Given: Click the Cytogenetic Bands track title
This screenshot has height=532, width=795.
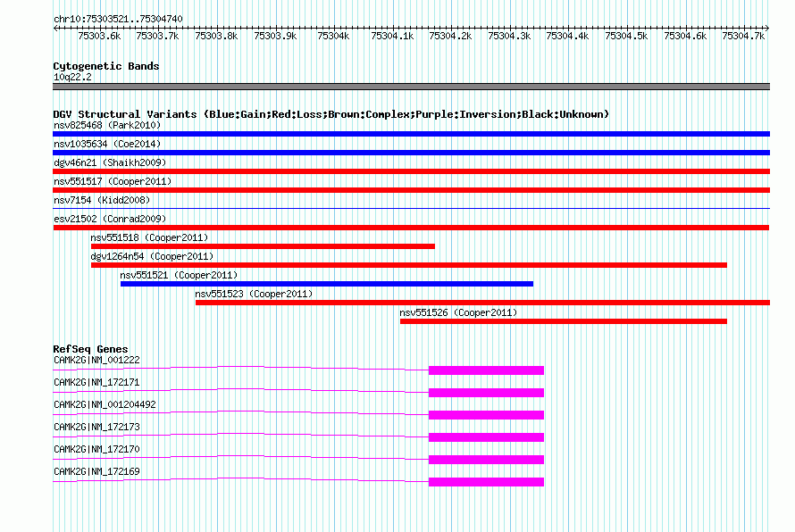Looking at the screenshot, I should (x=106, y=66).
